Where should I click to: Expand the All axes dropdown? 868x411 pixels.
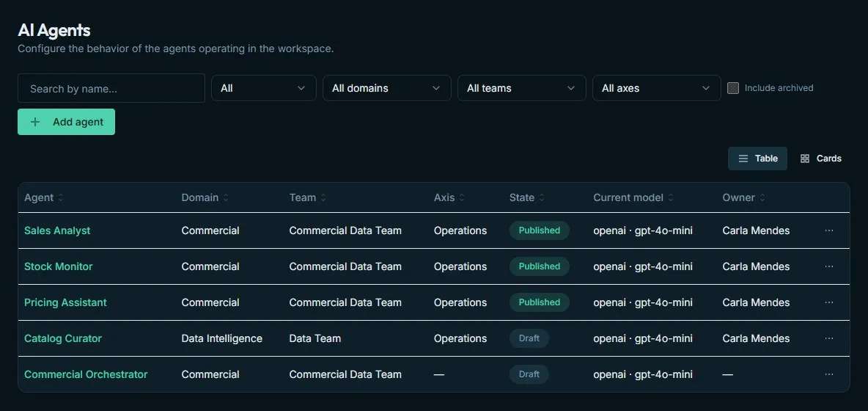(x=657, y=88)
